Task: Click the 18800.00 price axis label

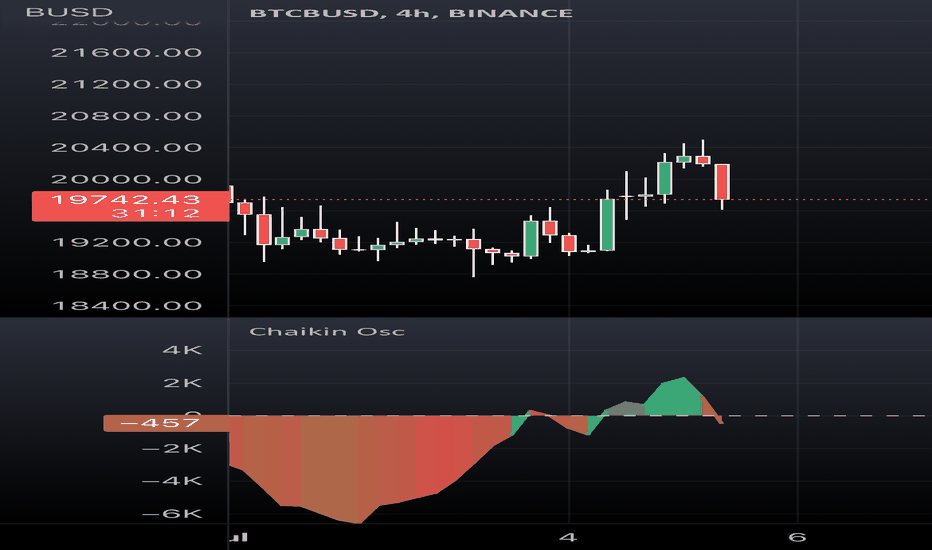Action: click(127, 274)
